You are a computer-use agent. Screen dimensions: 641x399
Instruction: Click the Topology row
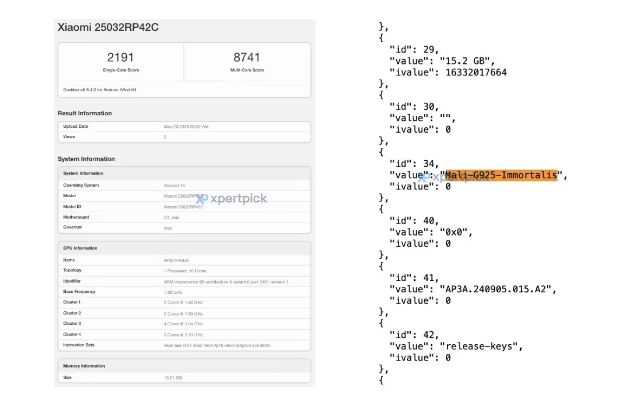[x=184, y=270]
